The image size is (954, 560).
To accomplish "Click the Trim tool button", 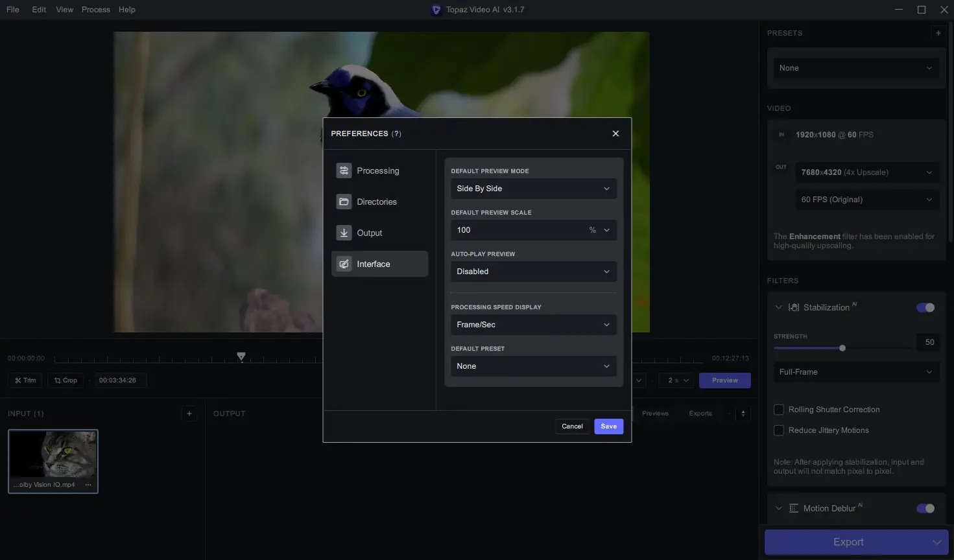I will pyautogui.click(x=25, y=380).
